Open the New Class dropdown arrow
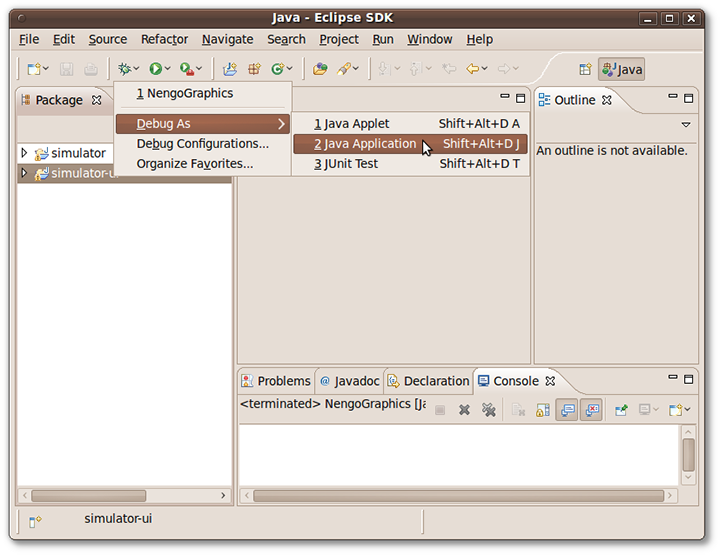This screenshot has height=555, width=720. pos(289,69)
